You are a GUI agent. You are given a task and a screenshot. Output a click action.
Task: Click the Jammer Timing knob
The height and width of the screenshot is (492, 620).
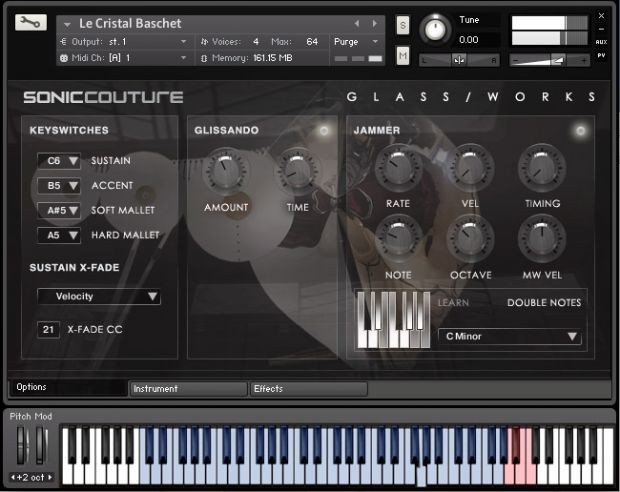(x=542, y=168)
